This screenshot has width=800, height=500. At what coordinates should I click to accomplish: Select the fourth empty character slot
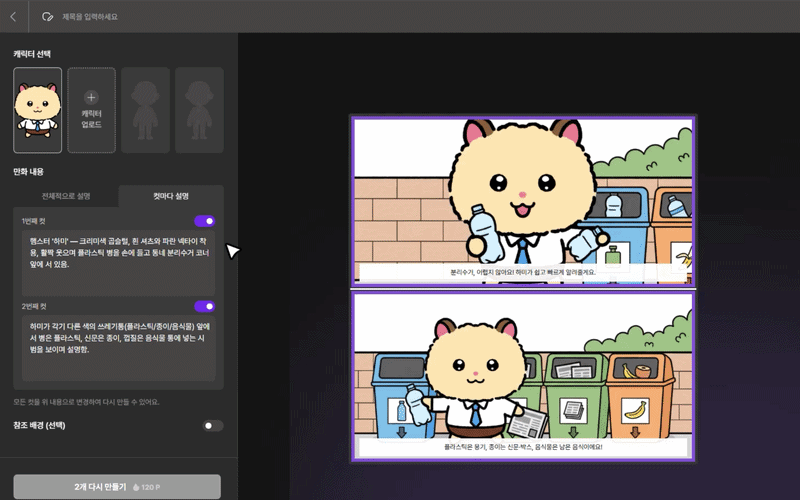[x=199, y=110]
